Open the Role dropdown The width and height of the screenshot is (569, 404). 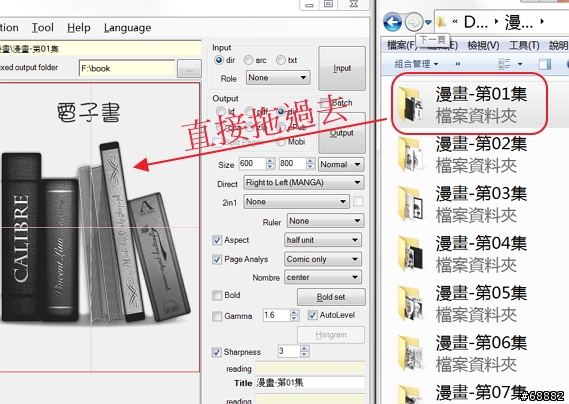[278, 78]
